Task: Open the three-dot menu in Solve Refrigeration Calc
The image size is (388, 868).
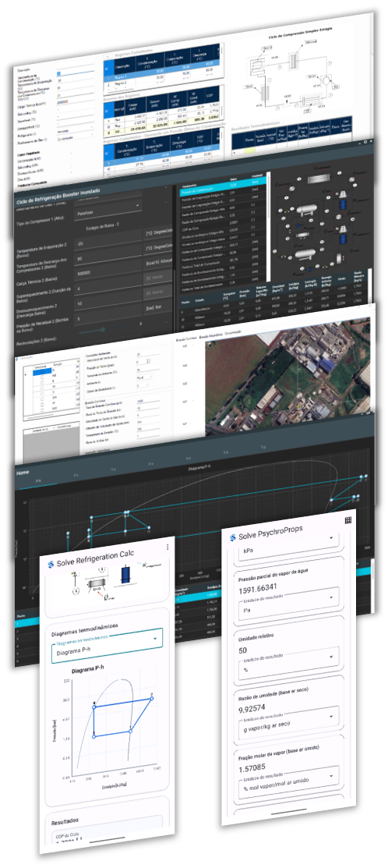Action: click(168, 547)
